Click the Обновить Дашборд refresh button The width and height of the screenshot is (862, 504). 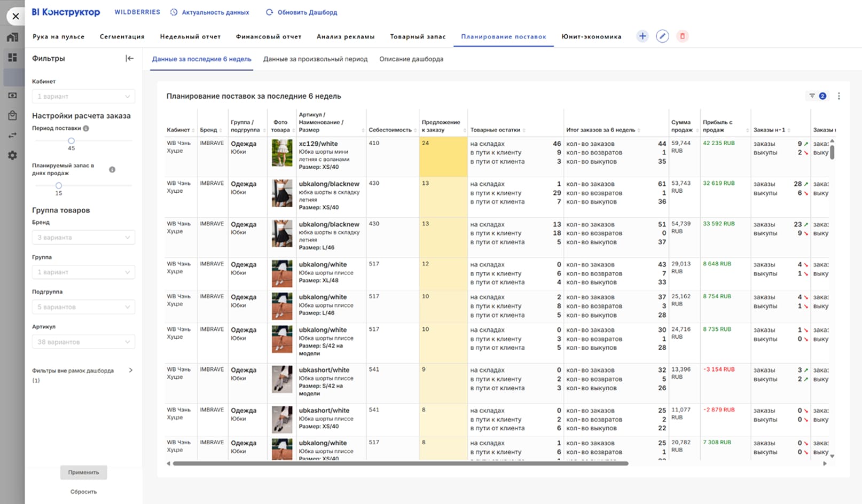pyautogui.click(x=302, y=12)
